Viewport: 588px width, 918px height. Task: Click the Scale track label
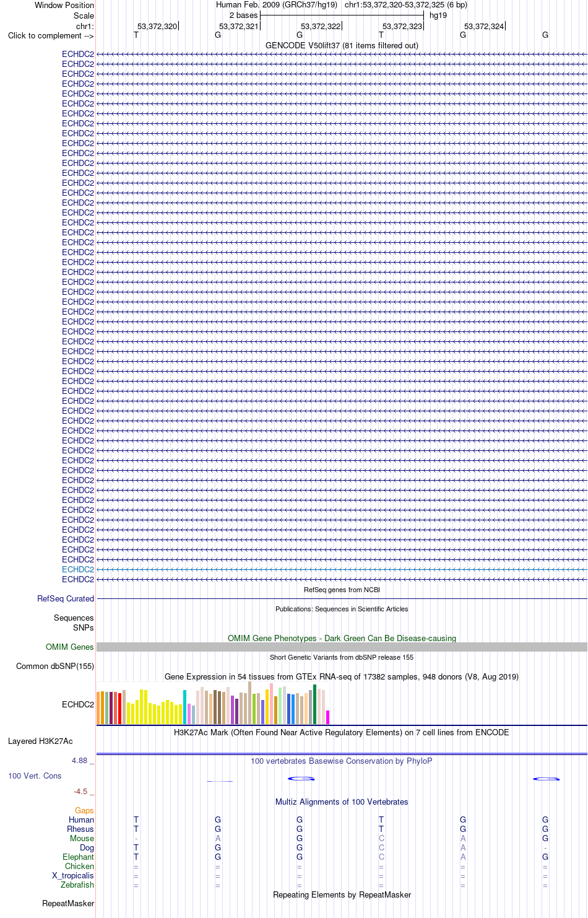pyautogui.click(x=84, y=16)
